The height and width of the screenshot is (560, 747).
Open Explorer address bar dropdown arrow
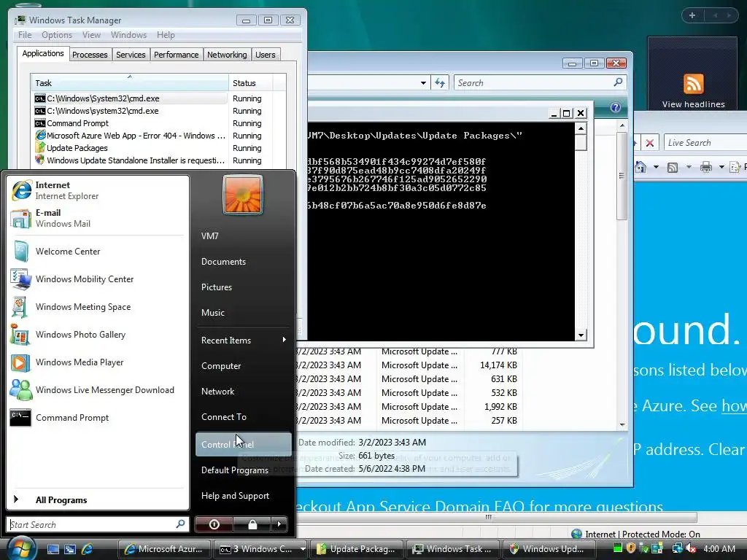(423, 83)
